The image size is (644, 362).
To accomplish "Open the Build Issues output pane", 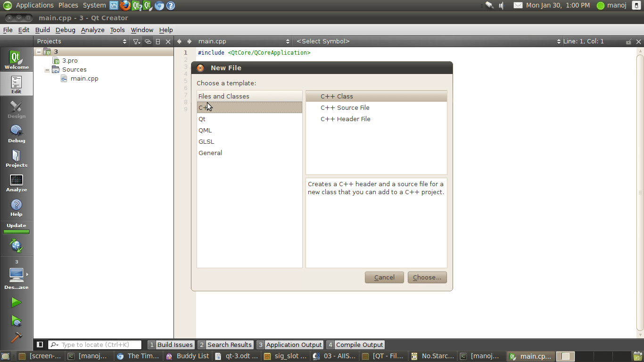I will click(171, 345).
